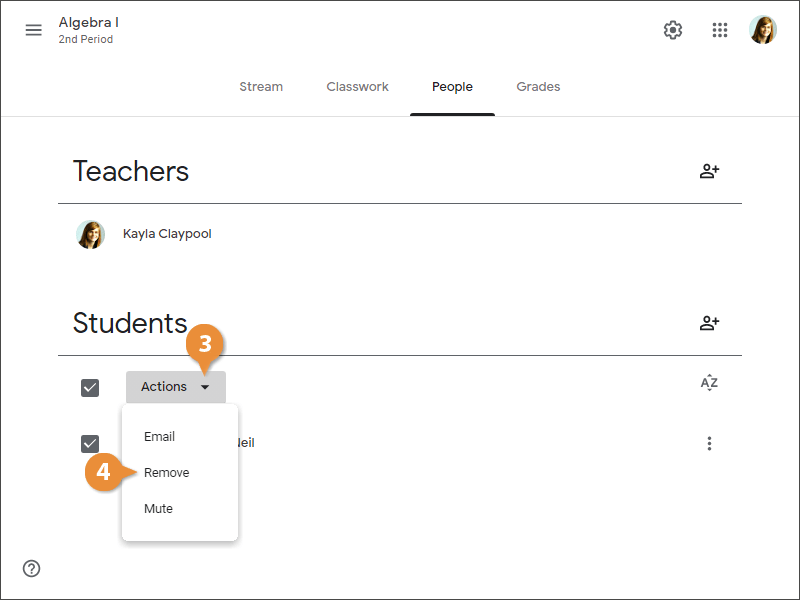Open the help question mark icon
The image size is (800, 600).
tap(32, 568)
